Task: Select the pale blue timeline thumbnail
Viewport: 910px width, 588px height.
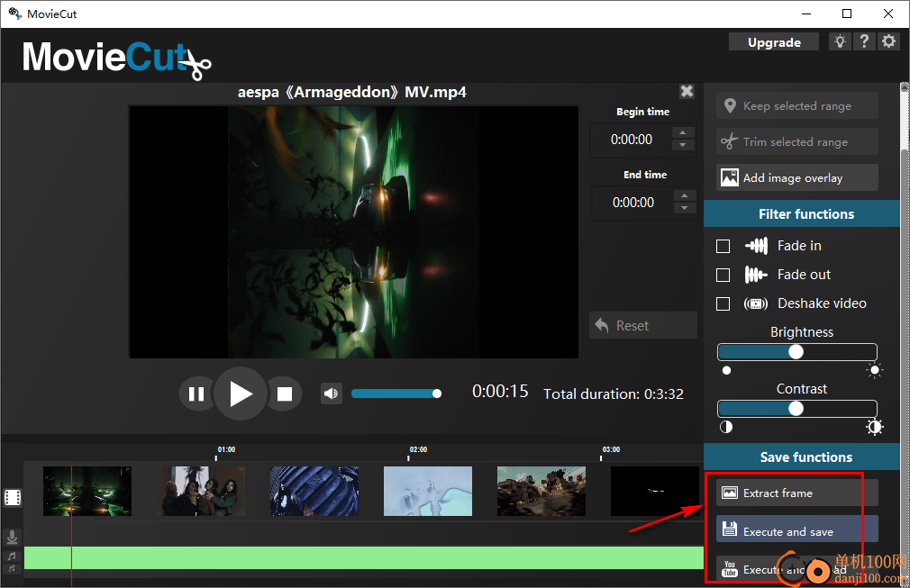Action: tap(428, 491)
